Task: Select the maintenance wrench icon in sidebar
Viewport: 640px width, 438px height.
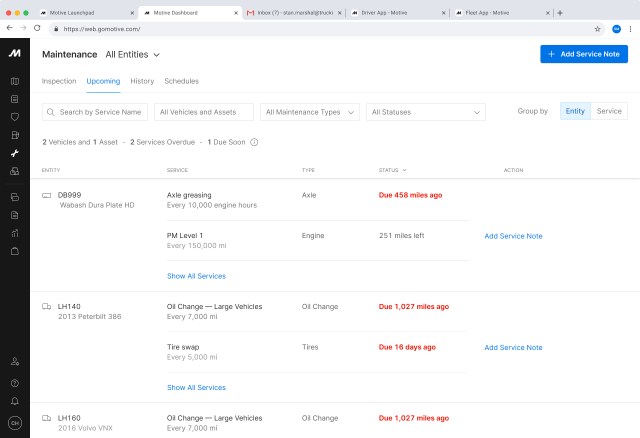Action: click(x=14, y=153)
